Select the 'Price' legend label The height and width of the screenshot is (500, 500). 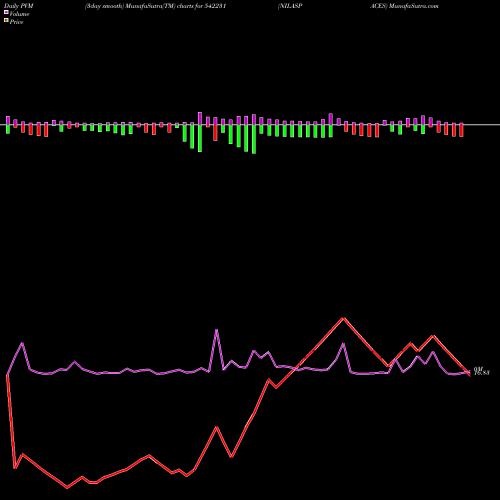[16, 22]
